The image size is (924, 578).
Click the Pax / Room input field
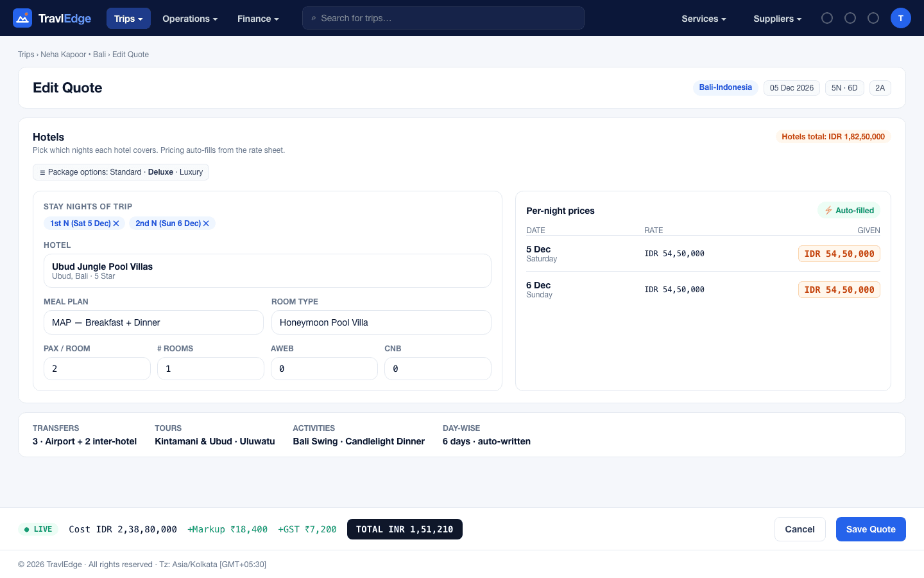tap(97, 369)
